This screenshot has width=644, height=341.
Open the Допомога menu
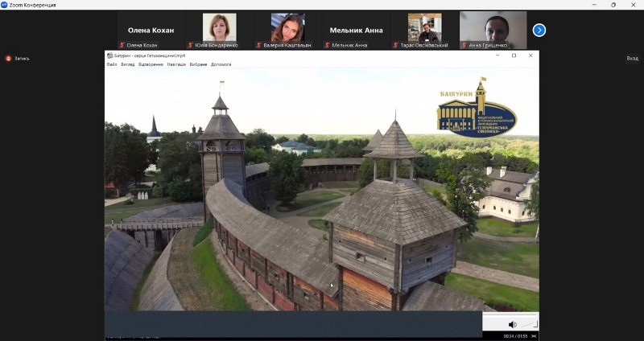point(221,64)
